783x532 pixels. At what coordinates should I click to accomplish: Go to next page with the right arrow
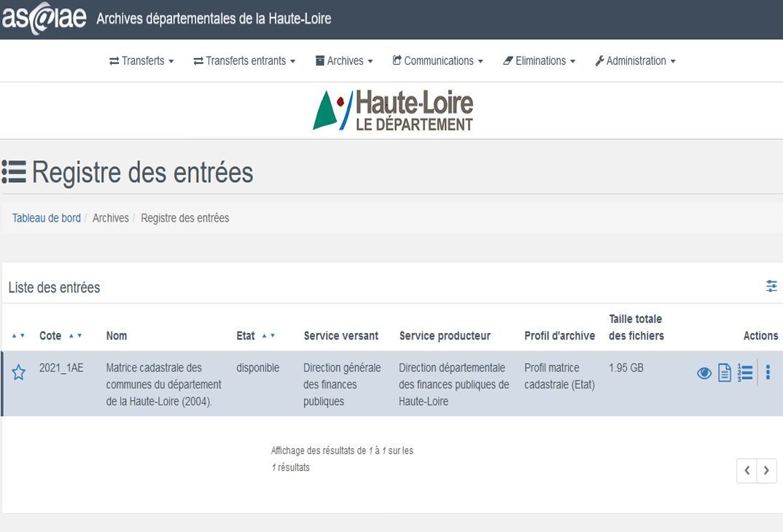[766, 471]
